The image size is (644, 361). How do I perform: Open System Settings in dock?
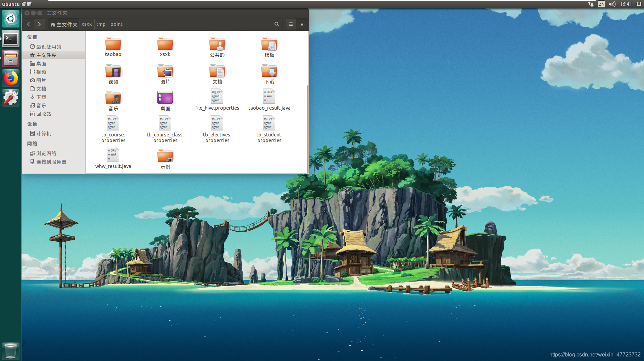(11, 98)
